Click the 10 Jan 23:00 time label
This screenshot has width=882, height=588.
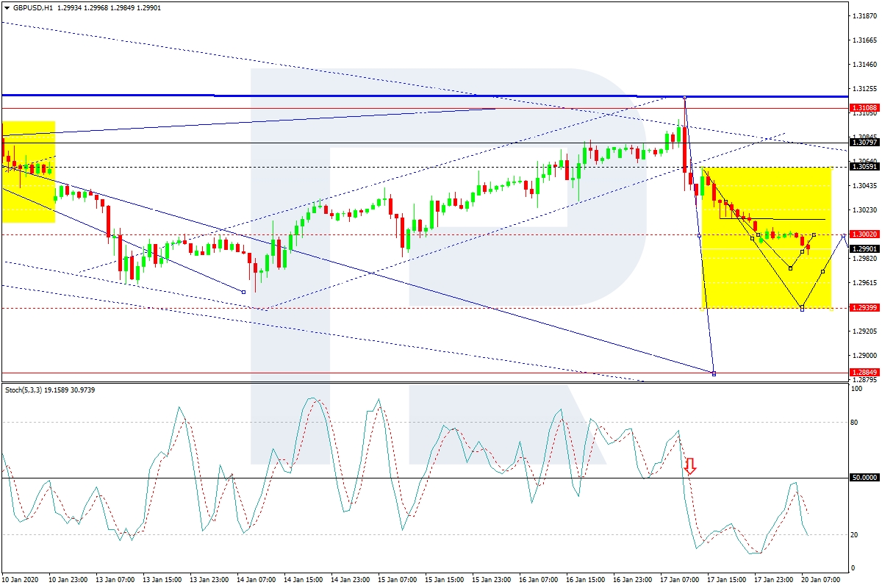(x=67, y=580)
